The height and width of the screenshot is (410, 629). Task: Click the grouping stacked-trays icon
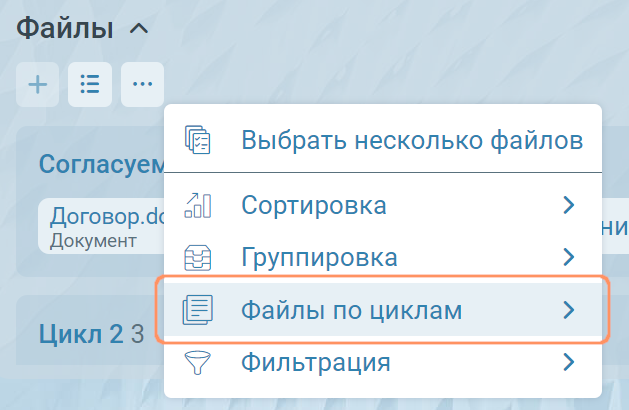[198, 258]
